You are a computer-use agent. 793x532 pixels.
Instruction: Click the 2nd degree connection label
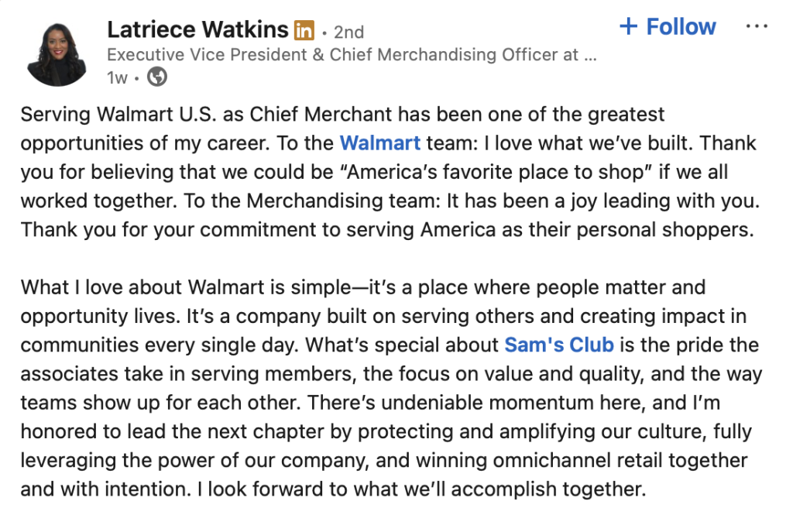348,32
